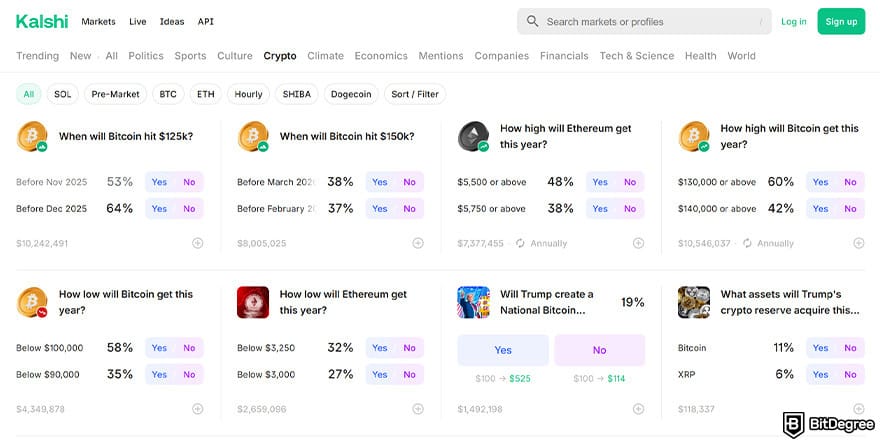Switch to the Tech & Science category
The width and height of the screenshot is (880, 444).
pyautogui.click(x=636, y=56)
